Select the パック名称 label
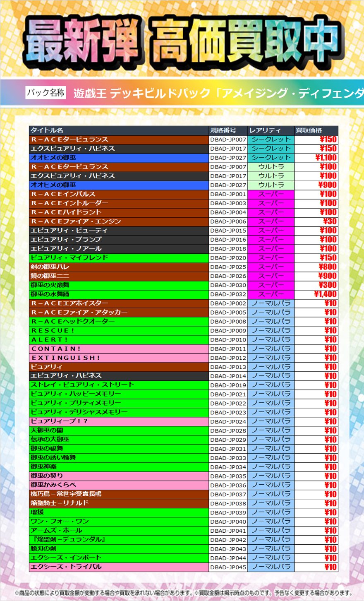 (45, 92)
